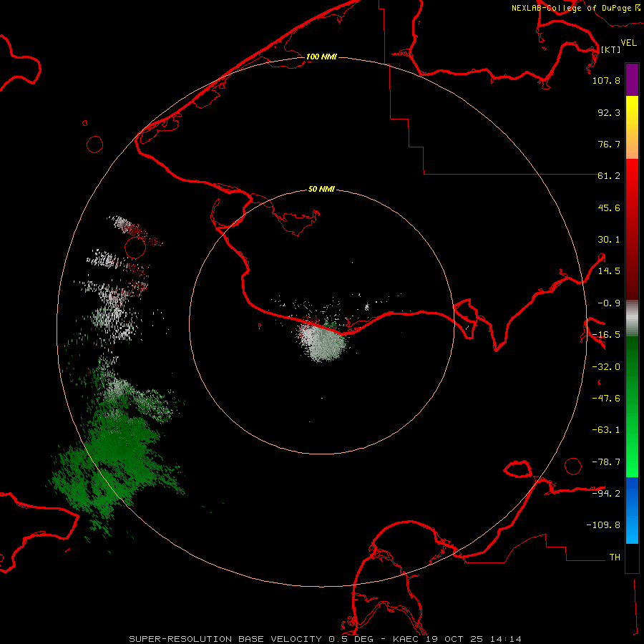Click the -0.9 legend value

(x=609, y=303)
